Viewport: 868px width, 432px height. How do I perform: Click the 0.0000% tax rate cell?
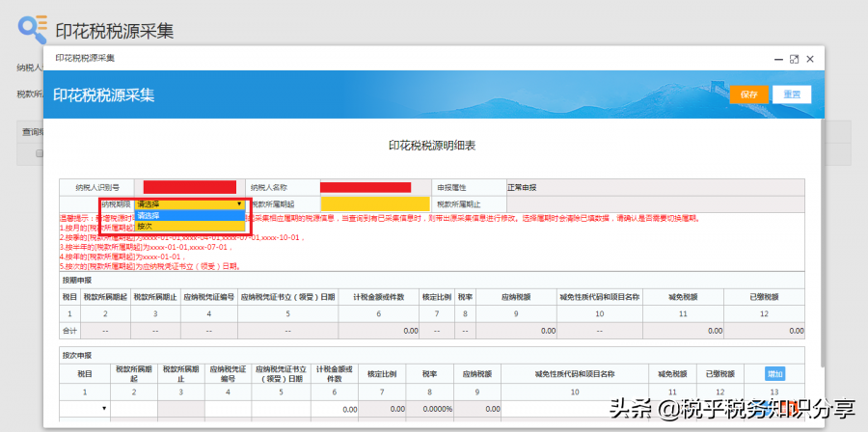click(429, 409)
